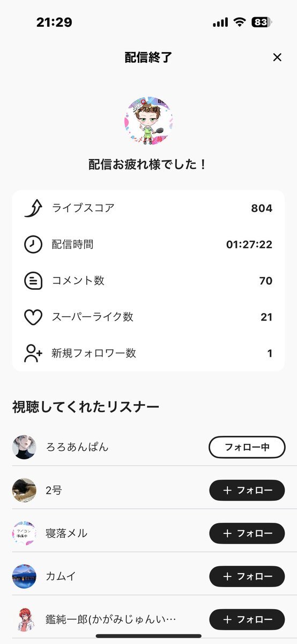
Task: Tap the clock icon beside 配信時間
Action: point(33,244)
